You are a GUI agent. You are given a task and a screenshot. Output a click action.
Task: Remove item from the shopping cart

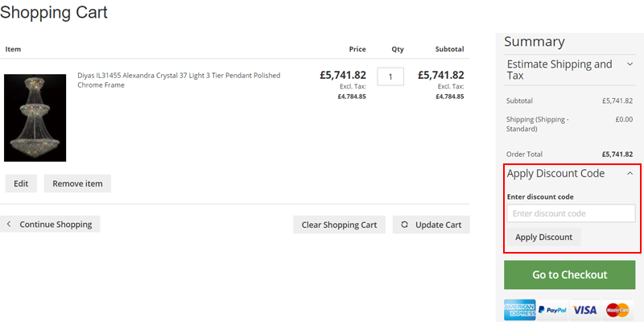[x=77, y=184]
